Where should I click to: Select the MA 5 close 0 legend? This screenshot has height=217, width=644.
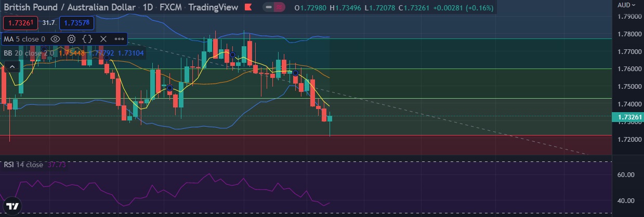tap(24, 39)
